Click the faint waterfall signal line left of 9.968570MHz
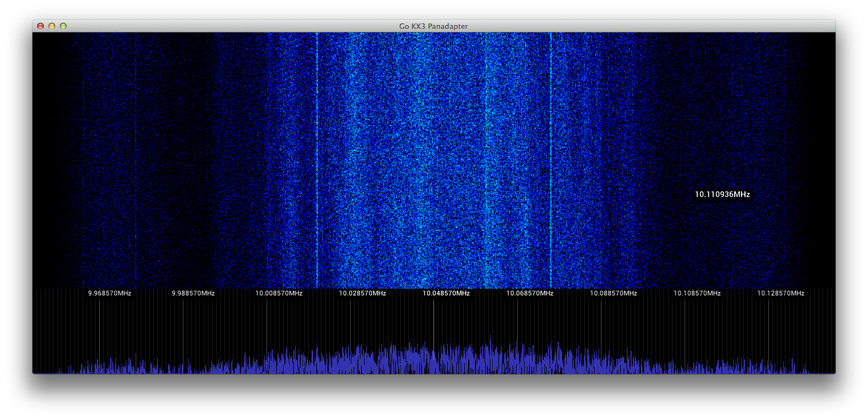This screenshot has height=419, width=868. [x=84, y=159]
